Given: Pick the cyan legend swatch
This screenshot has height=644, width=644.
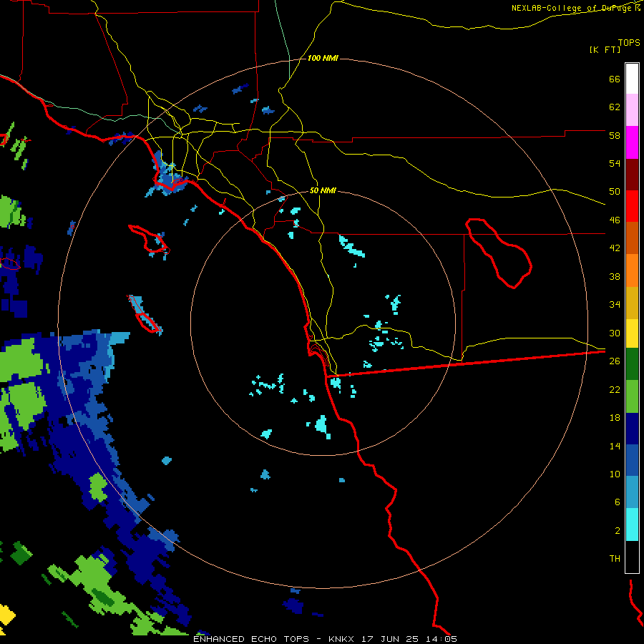Looking at the screenshot, I should (632, 525).
